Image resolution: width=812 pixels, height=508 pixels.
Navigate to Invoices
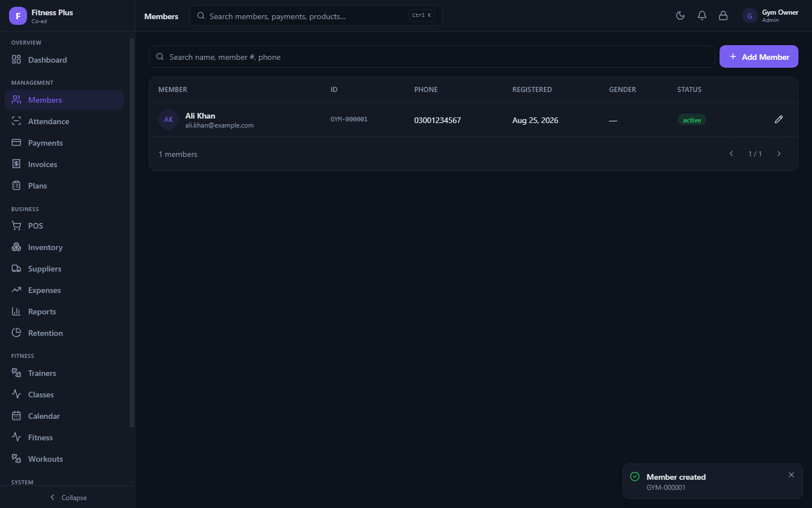[64, 164]
